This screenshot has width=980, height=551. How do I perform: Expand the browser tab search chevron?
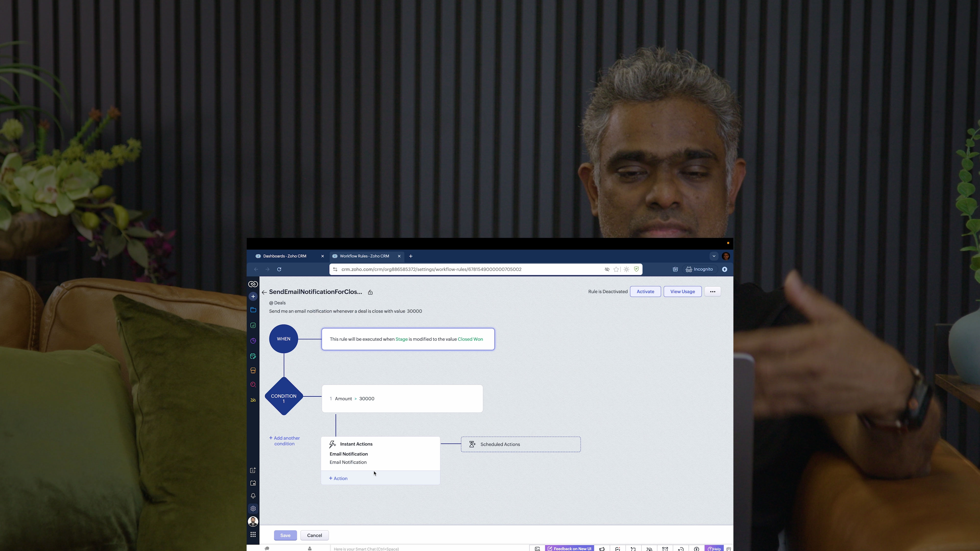[714, 256]
